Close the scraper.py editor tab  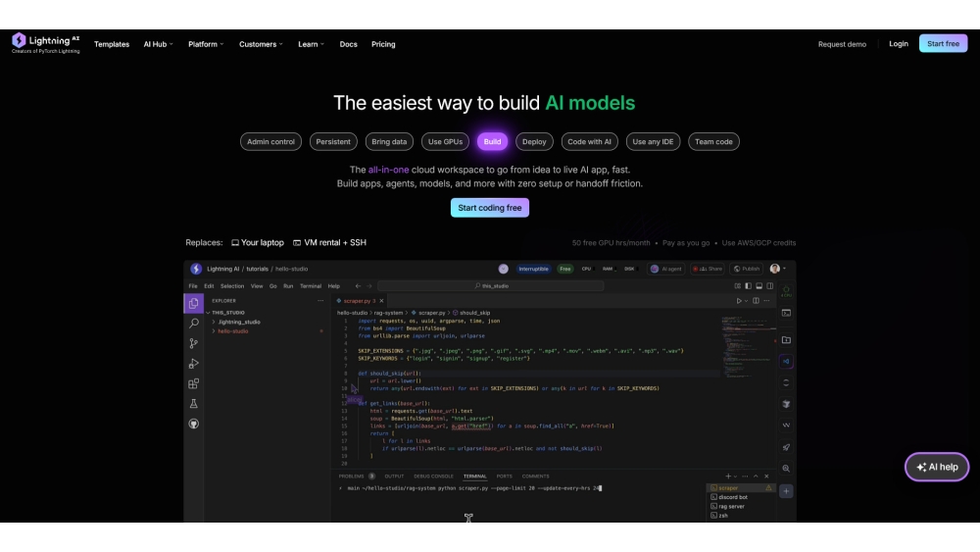coord(381,301)
